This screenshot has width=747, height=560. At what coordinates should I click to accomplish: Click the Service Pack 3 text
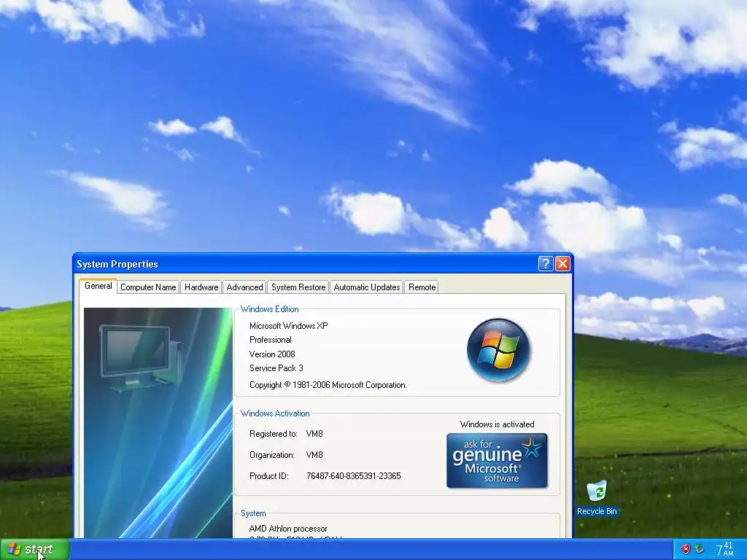pos(276,368)
